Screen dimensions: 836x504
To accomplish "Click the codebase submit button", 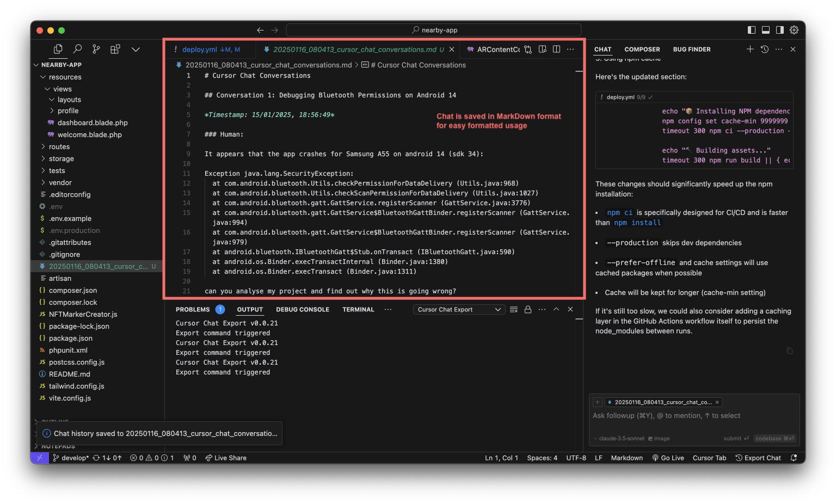I will 775,439.
